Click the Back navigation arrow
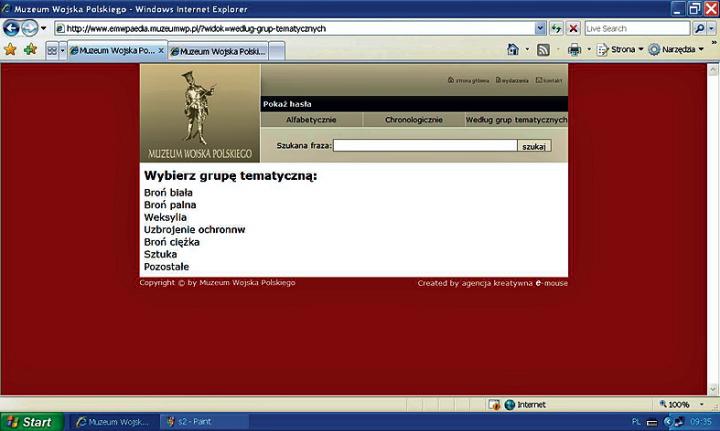 13,28
